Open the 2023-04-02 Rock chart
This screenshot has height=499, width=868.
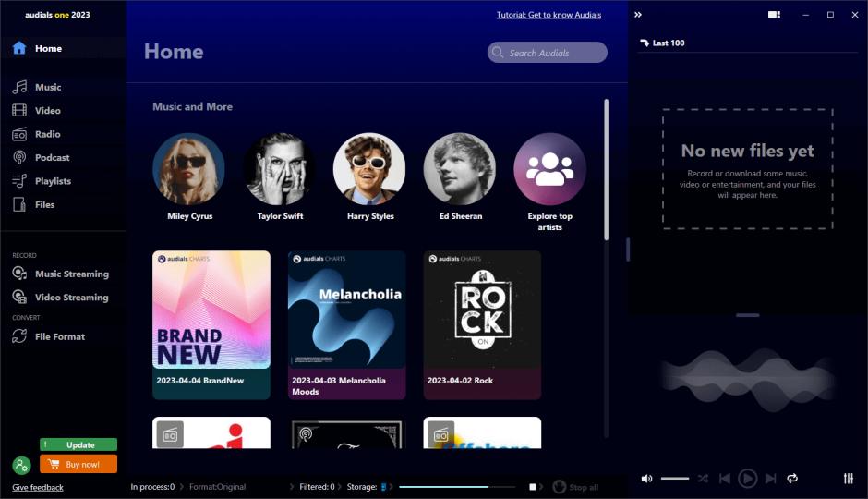pos(482,325)
